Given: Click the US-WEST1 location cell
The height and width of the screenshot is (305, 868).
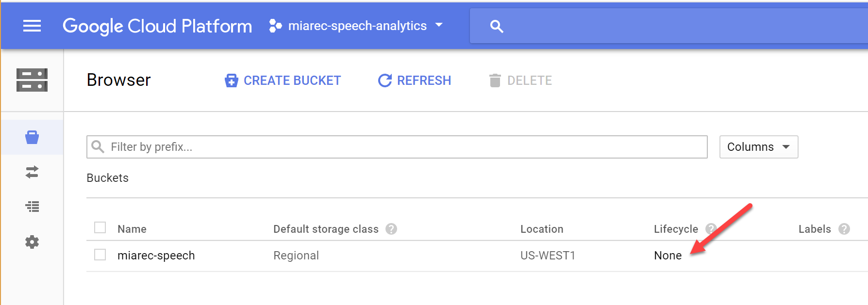Looking at the screenshot, I should click(x=548, y=256).
